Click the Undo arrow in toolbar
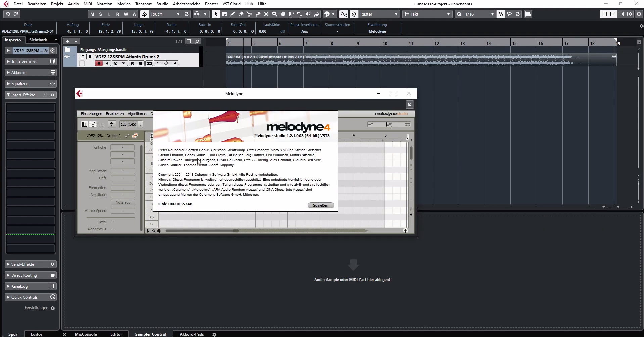The image size is (644, 337). click(8, 14)
